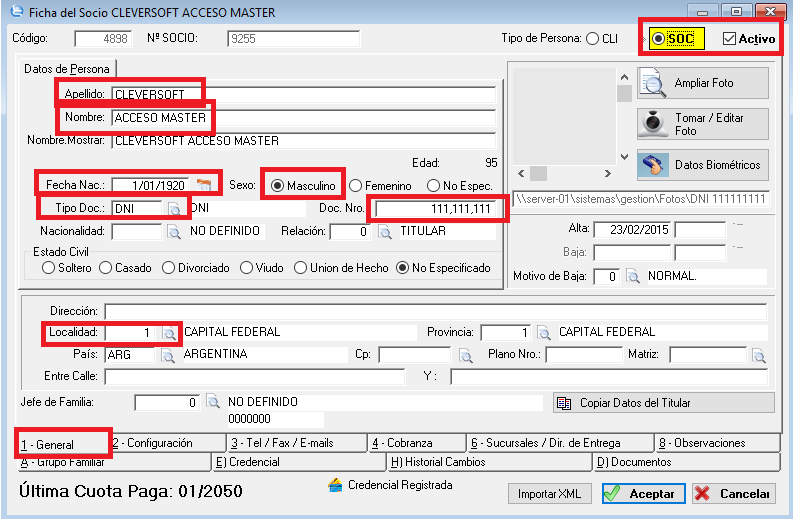Select the Femenino radio option

click(356, 185)
